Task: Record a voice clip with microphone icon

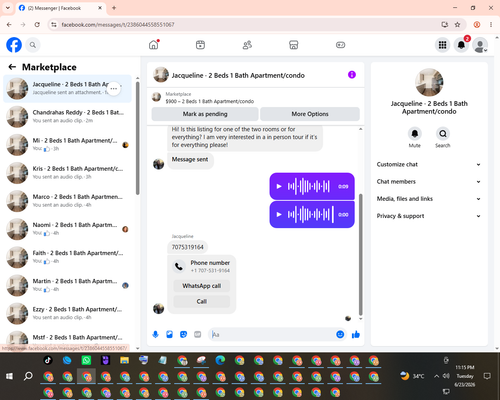Action: click(155, 334)
